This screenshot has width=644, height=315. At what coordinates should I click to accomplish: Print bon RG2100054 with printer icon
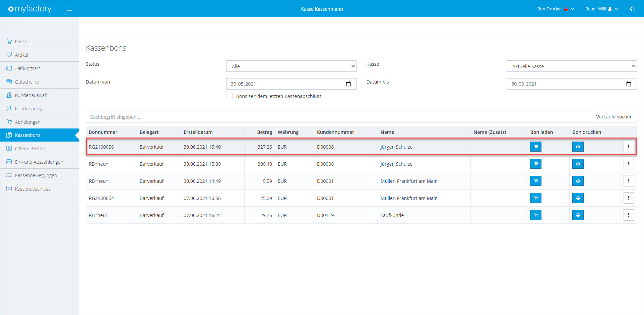pyautogui.click(x=578, y=198)
